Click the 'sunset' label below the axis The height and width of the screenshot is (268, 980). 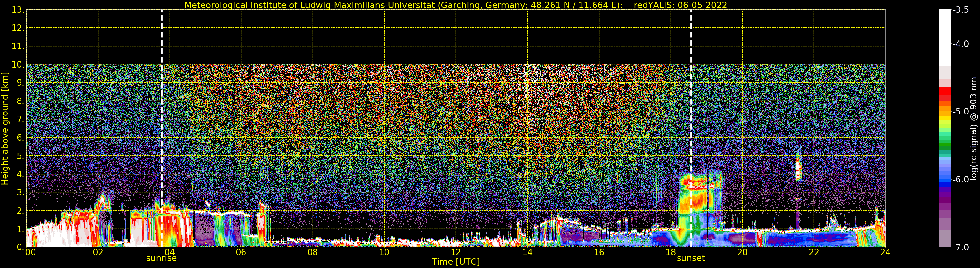691,258
